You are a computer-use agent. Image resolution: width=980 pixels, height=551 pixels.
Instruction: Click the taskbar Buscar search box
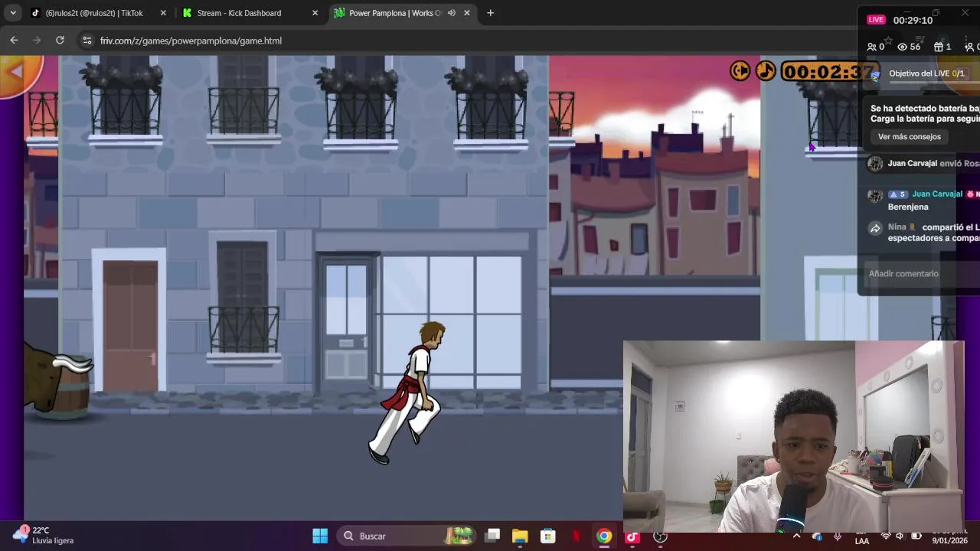[x=407, y=536]
